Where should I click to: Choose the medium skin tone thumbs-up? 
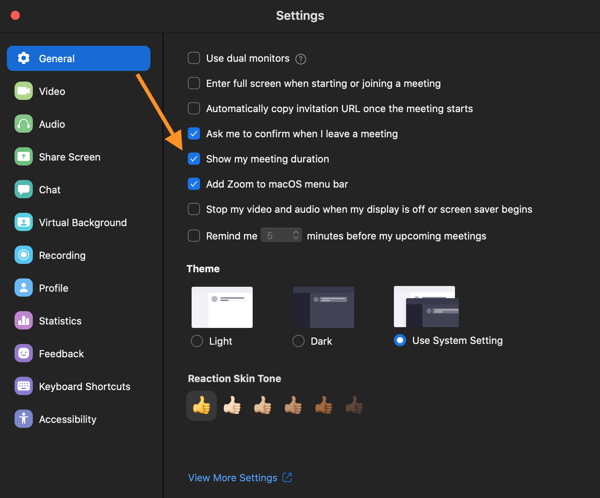tap(293, 405)
